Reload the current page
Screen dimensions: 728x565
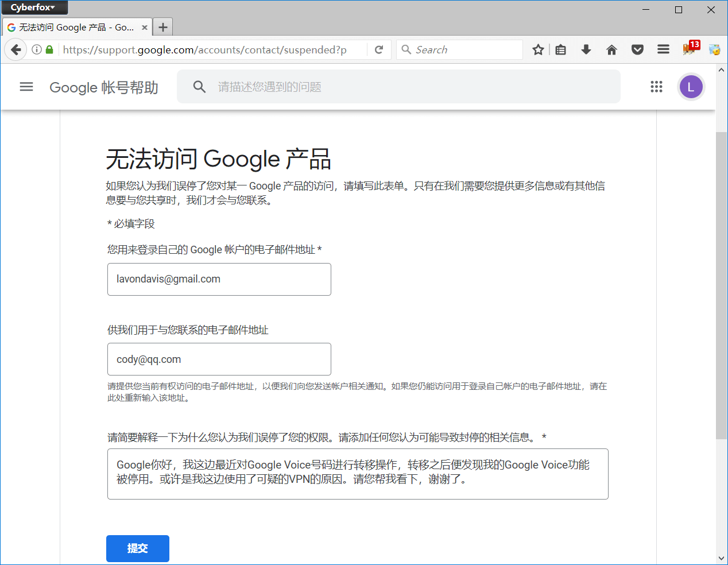point(379,50)
